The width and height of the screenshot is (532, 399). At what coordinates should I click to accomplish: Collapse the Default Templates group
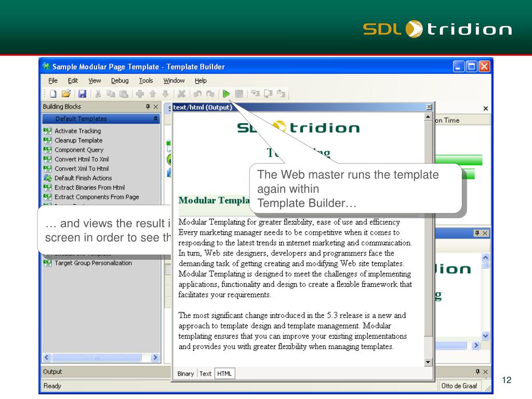[155, 118]
